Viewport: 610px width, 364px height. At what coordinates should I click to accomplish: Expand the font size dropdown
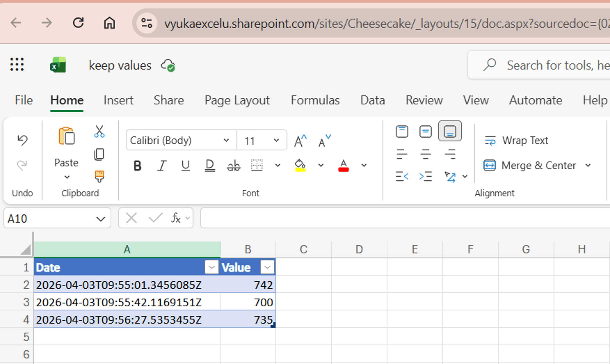click(x=276, y=140)
